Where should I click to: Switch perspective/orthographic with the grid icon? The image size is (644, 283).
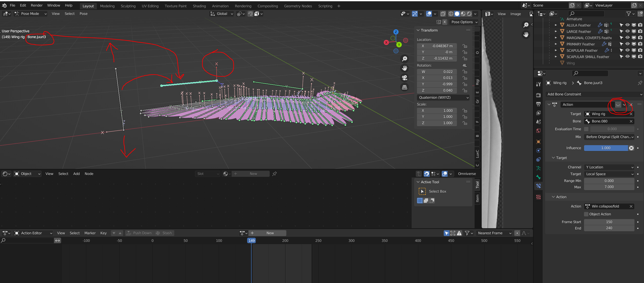pos(405,87)
